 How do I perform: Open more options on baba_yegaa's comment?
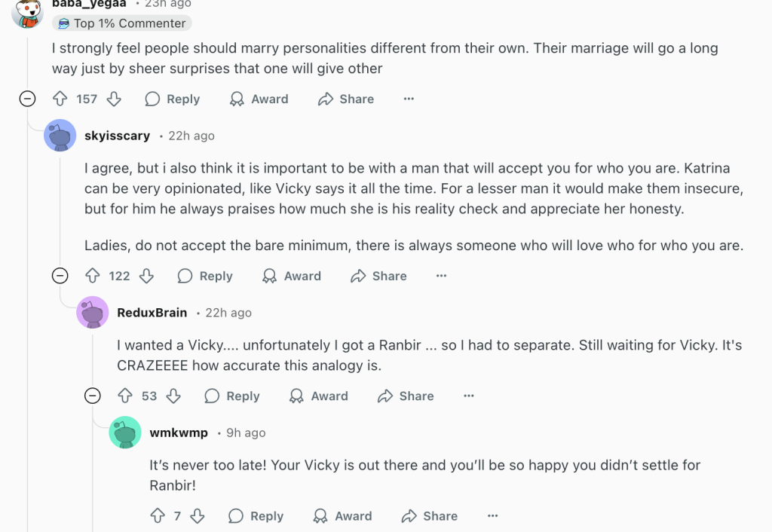(x=409, y=99)
